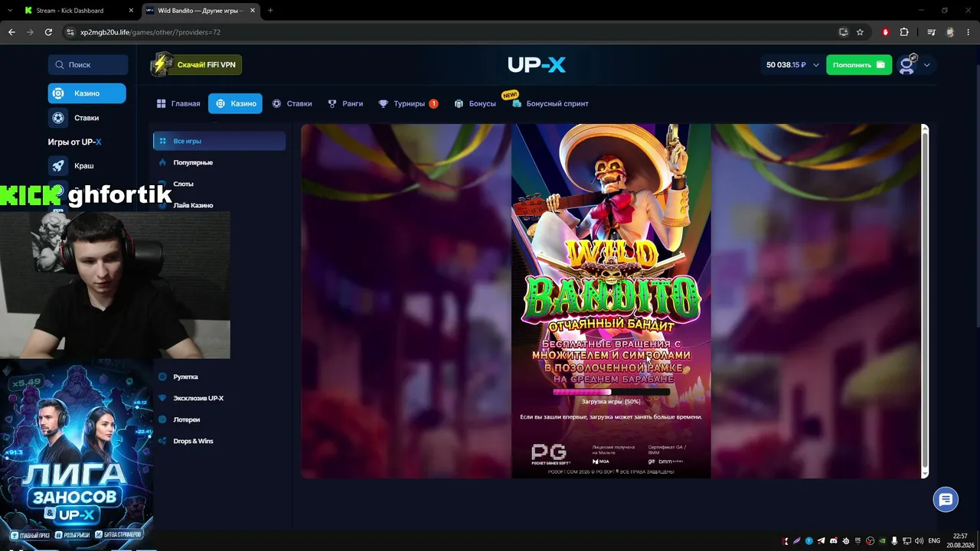Open the Ранги navigation tab

(345, 103)
